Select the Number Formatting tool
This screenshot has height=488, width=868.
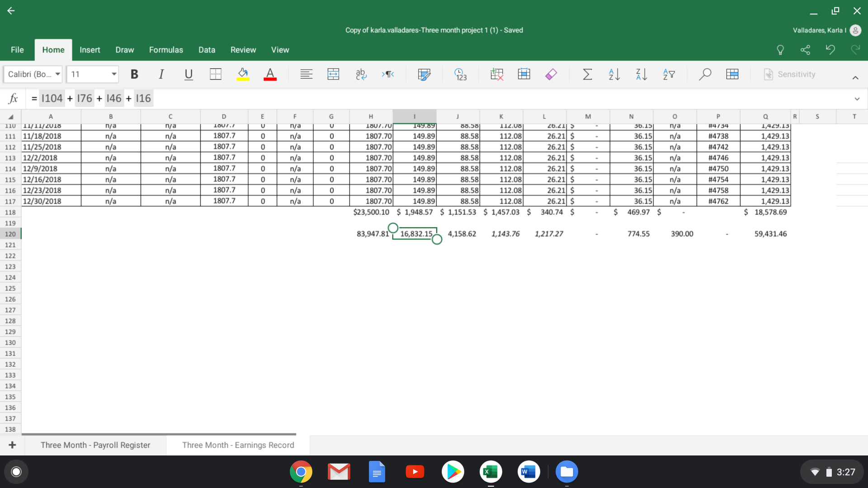[x=460, y=74]
